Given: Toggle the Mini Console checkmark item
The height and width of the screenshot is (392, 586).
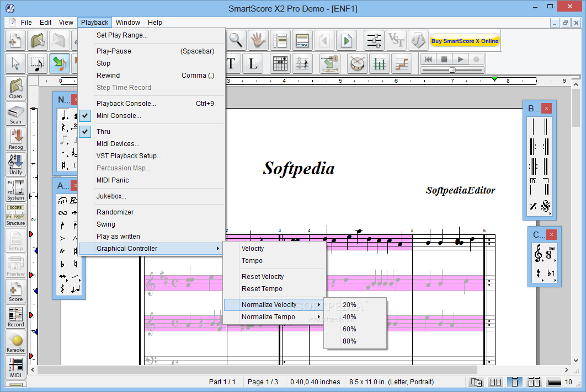Looking at the screenshot, I should point(152,116).
